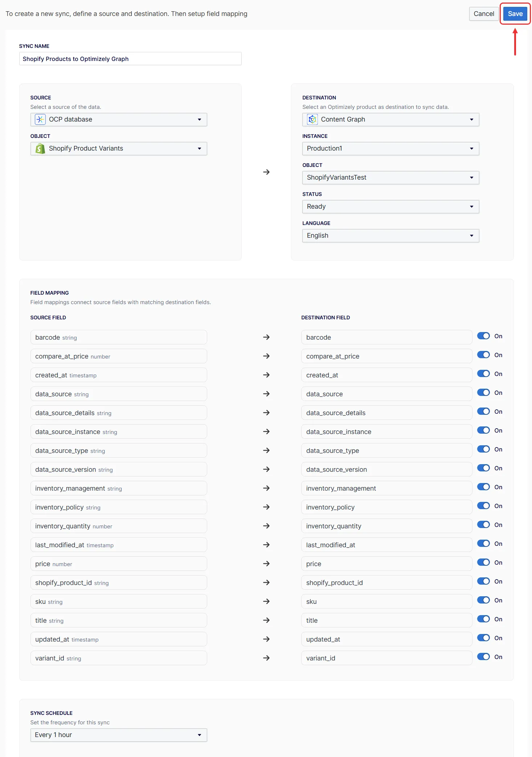Click the Sync Name input field
Image resolution: width=532 pixels, height=757 pixels.
130,59
